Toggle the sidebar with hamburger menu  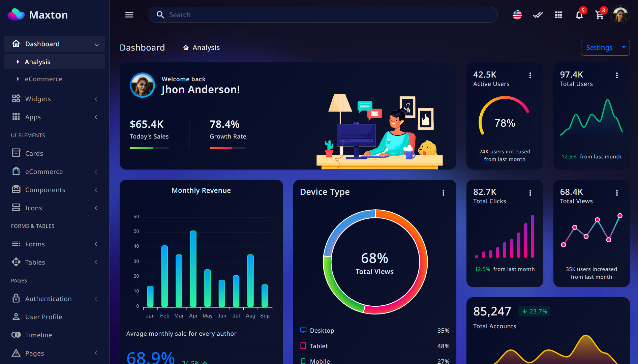pyautogui.click(x=129, y=14)
